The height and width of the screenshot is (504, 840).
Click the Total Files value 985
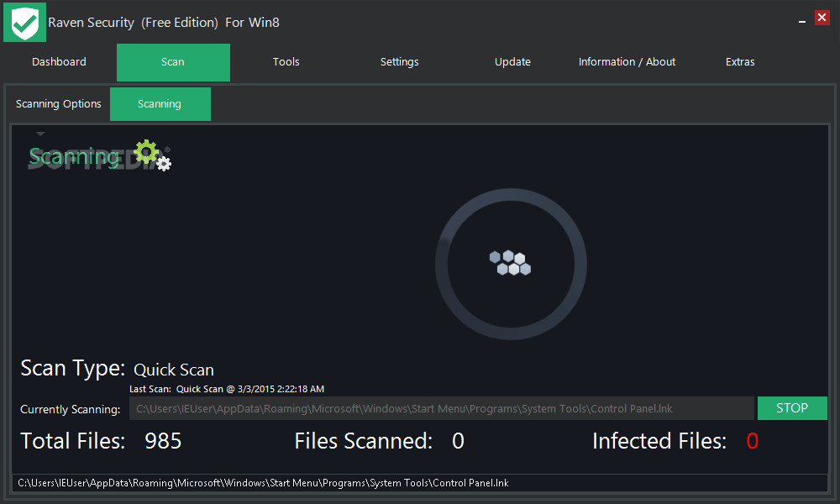coord(163,441)
